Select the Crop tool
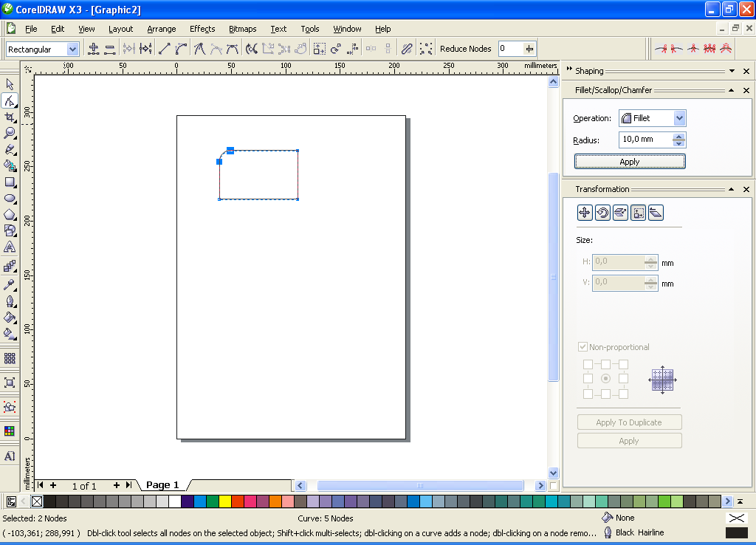Screen dimensions: 756x545 [10, 117]
